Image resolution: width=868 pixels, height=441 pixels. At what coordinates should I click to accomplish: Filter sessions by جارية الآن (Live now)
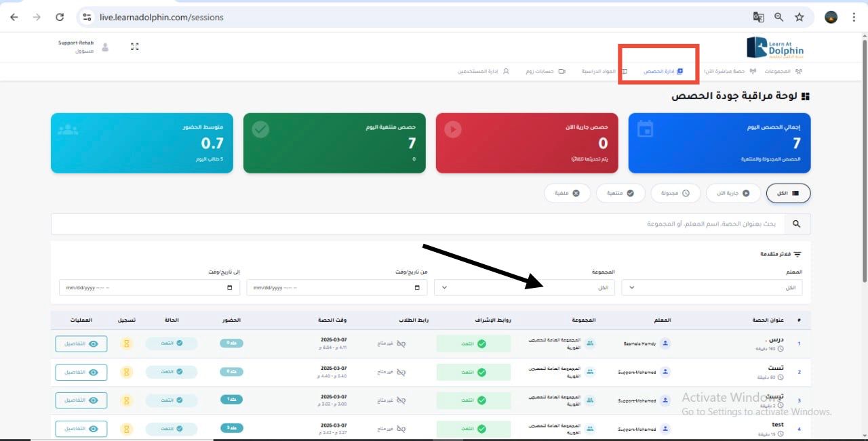click(733, 193)
